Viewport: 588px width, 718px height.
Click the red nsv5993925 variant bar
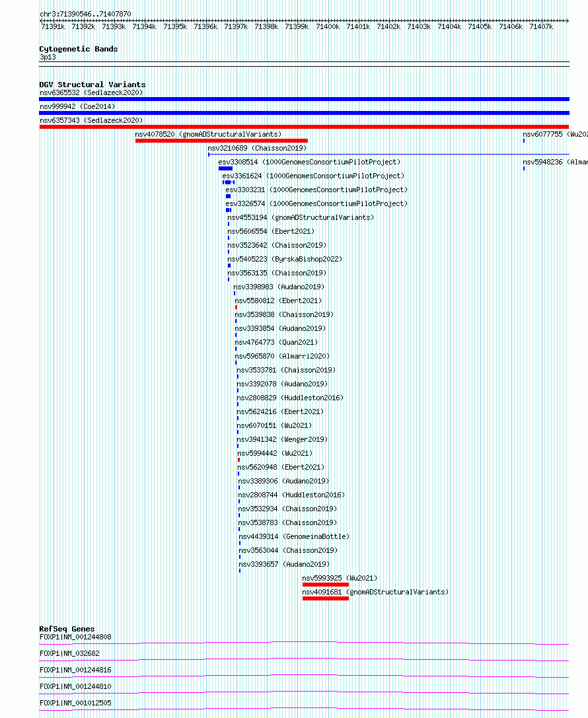[x=326, y=585]
